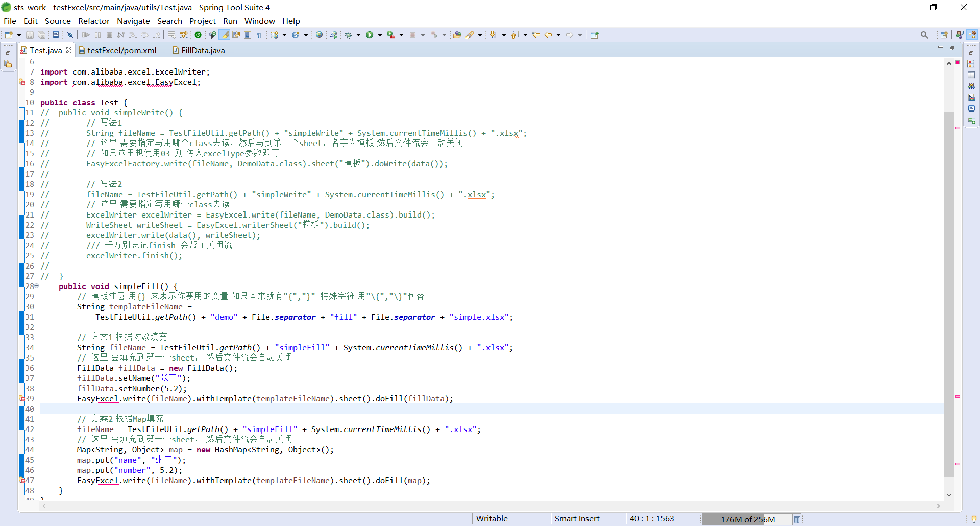
Task: Click the Previous Annotation icon
Action: tap(514, 35)
